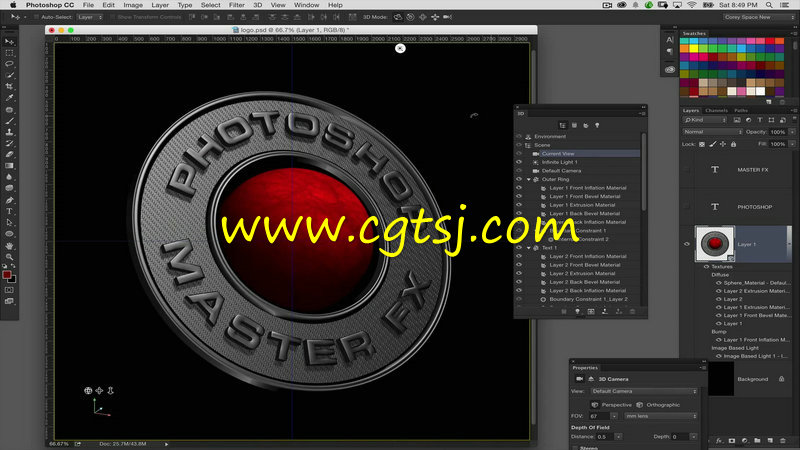Select the Pen tool
This screenshot has height=450, width=800.
point(9,200)
